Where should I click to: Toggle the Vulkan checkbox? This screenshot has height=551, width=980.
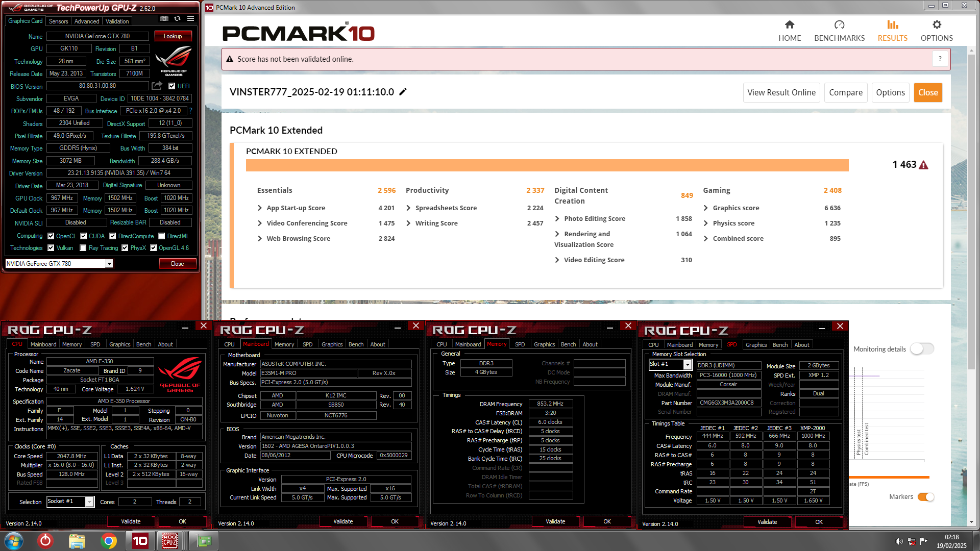tap(51, 248)
